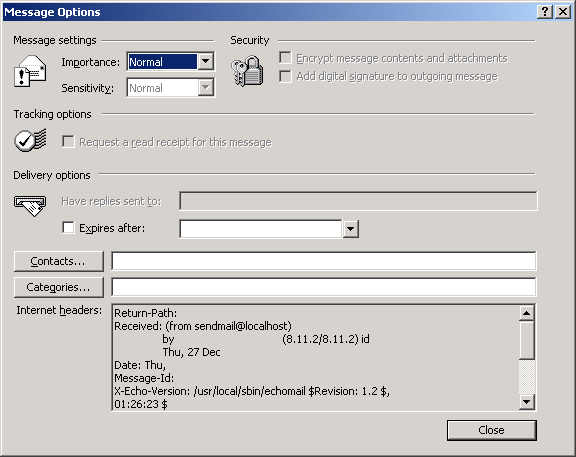Viewport: 576px width, 457px height.
Task: Click the Internet headers scrollbar thumb
Action: coord(527,340)
